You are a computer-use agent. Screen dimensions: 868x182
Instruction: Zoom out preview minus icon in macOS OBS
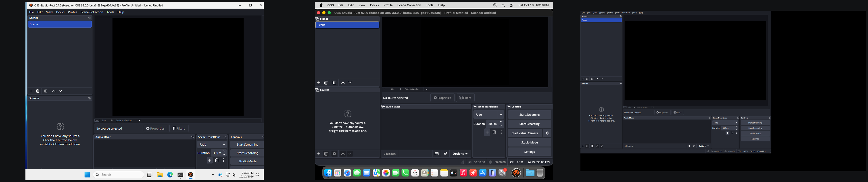384,89
